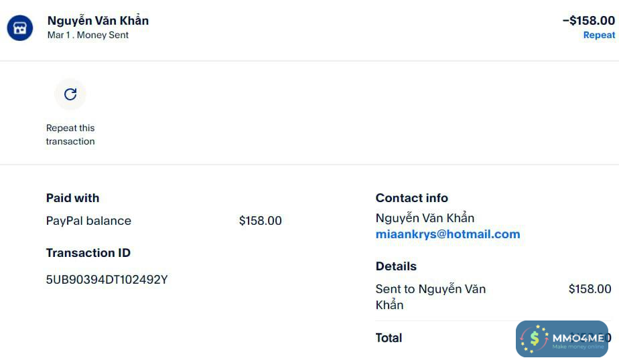Click the dollar icon in MMO4ME logo
619x364 pixels.
(x=535, y=339)
